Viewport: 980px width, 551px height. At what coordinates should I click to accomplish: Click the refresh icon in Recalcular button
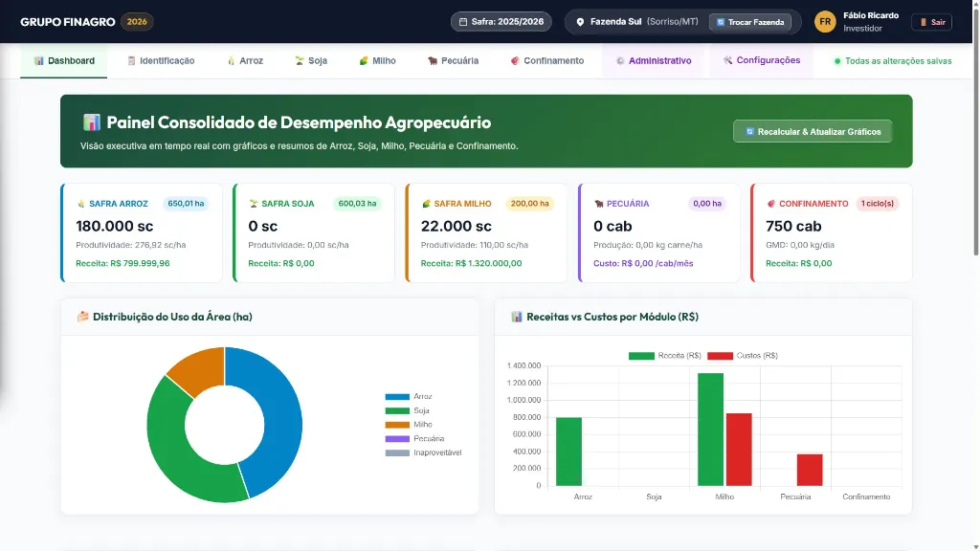749,131
